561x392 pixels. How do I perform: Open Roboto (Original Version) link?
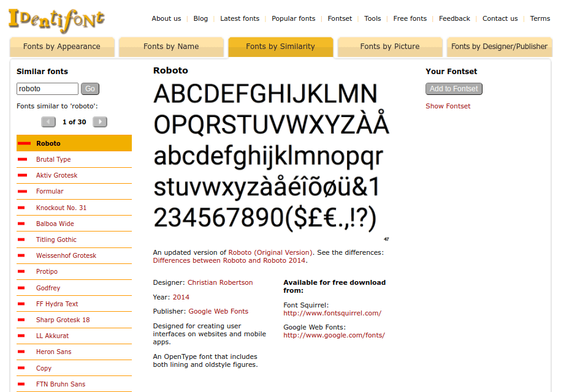click(x=271, y=252)
